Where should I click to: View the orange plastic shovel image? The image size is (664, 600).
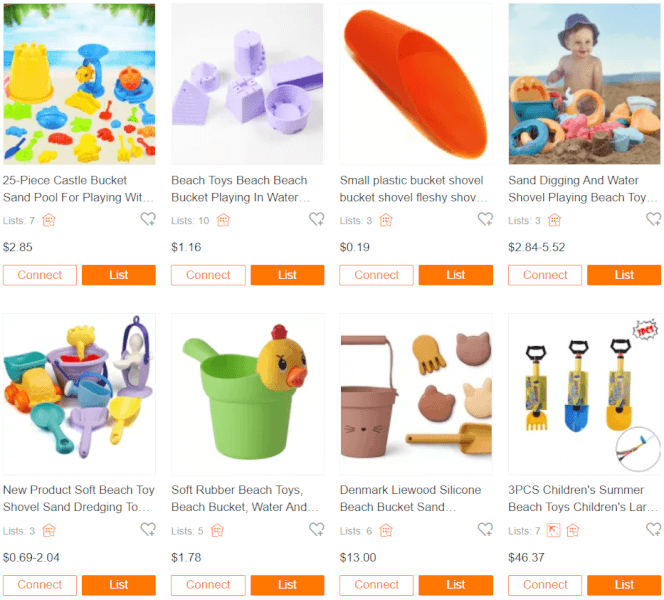pyautogui.click(x=416, y=84)
